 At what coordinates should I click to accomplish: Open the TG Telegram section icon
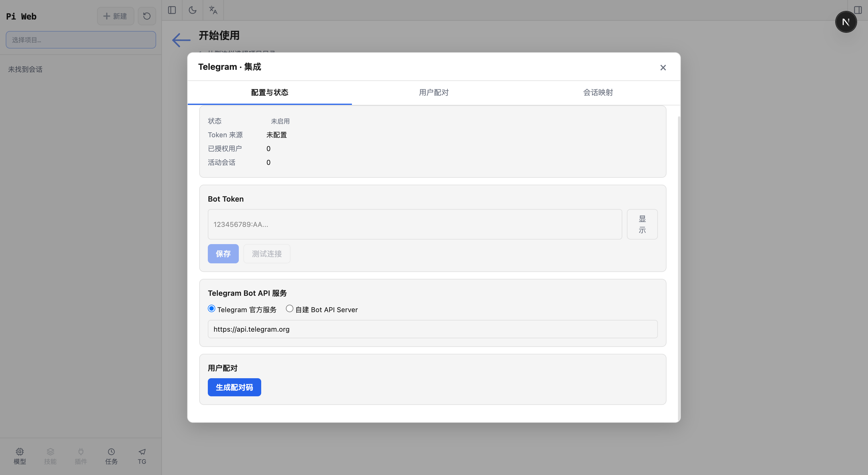142,456
